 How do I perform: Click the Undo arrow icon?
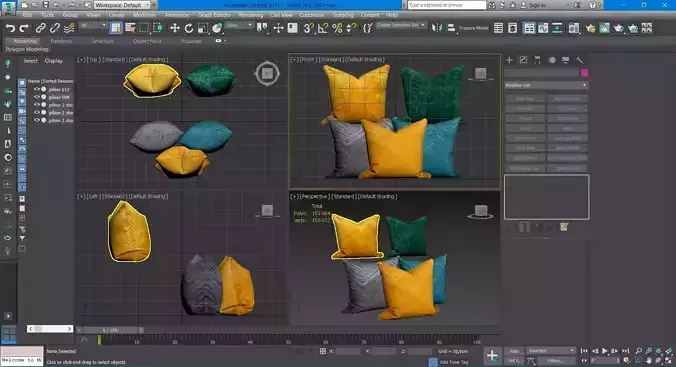[10, 28]
